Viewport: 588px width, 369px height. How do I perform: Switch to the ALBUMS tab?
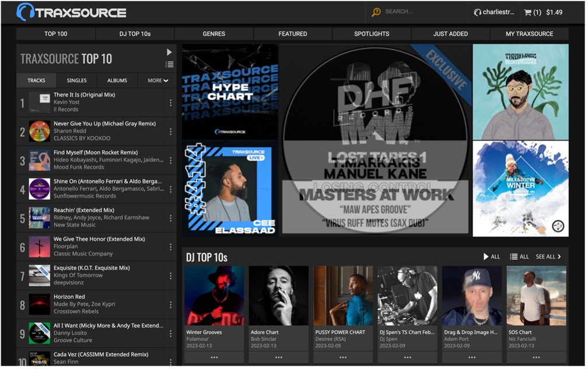tap(117, 81)
